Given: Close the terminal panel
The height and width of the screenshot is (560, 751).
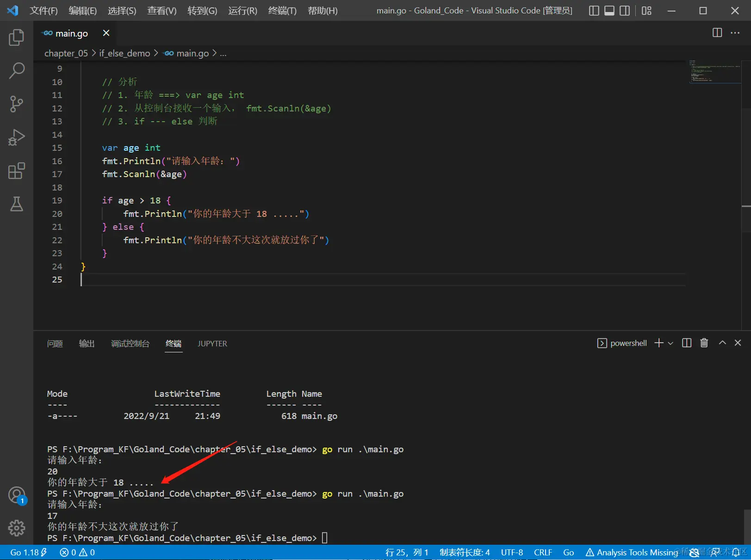Looking at the screenshot, I should (x=738, y=343).
